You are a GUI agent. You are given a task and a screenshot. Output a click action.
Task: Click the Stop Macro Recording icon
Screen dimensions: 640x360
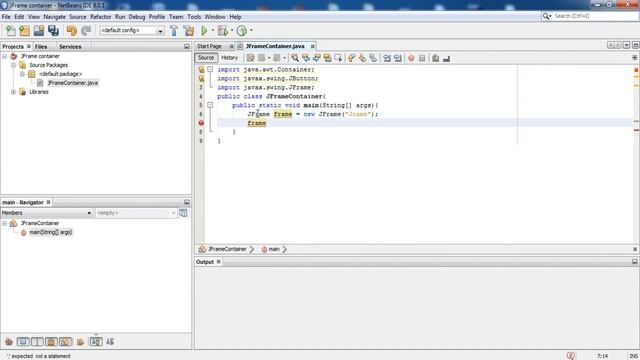(422, 58)
